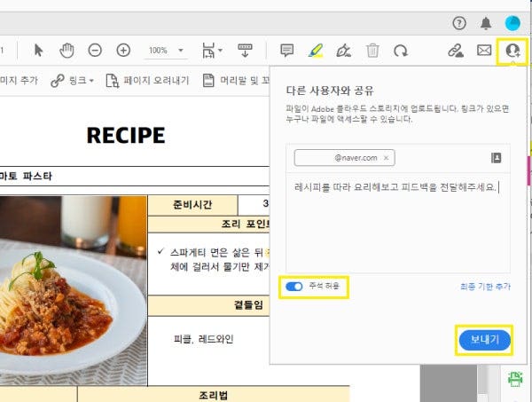Click the green print icon in the side rail
The height and width of the screenshot is (402, 532).
pos(515,379)
